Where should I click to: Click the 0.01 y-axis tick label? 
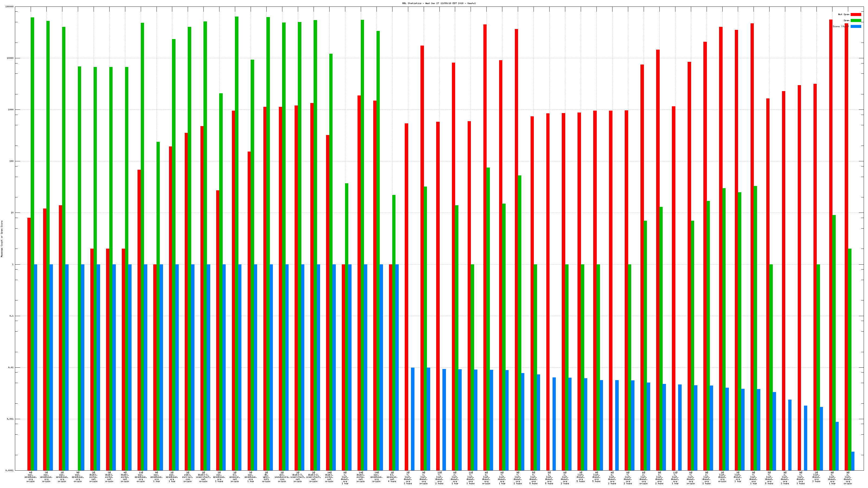(11, 367)
